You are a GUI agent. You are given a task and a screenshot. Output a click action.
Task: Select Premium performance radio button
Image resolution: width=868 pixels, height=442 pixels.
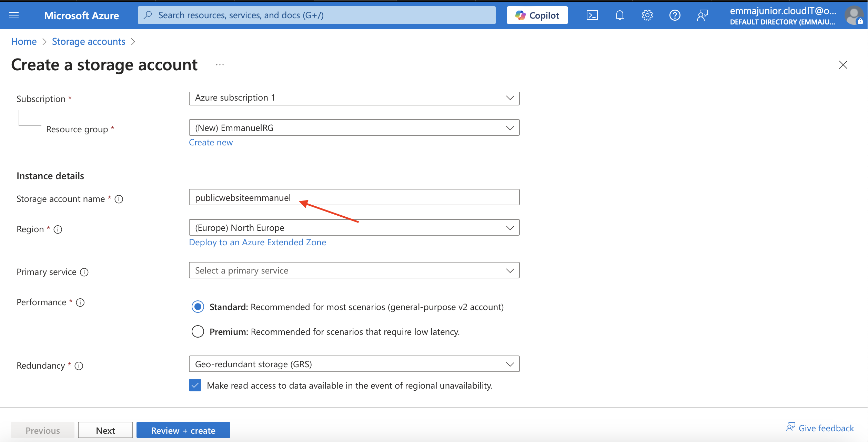click(198, 331)
